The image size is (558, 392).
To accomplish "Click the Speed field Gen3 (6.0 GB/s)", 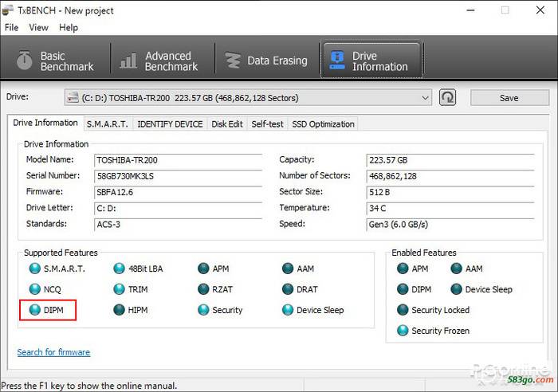I will [x=450, y=224].
